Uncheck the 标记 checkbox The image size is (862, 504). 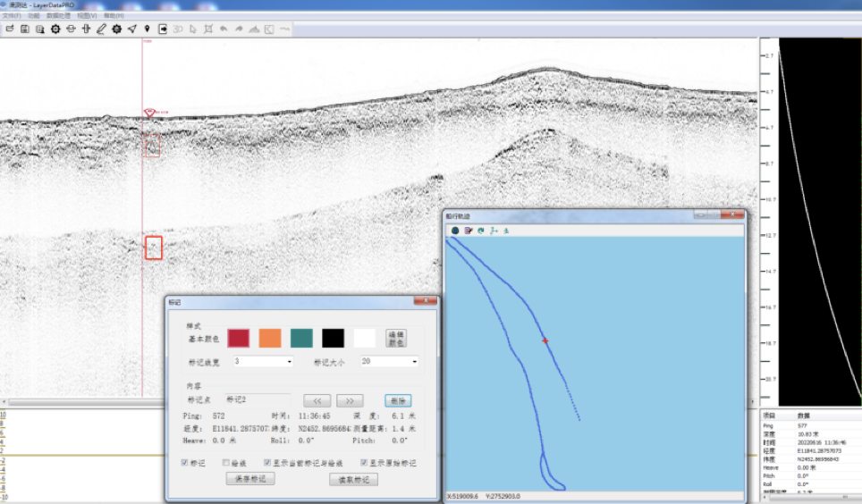click(185, 463)
